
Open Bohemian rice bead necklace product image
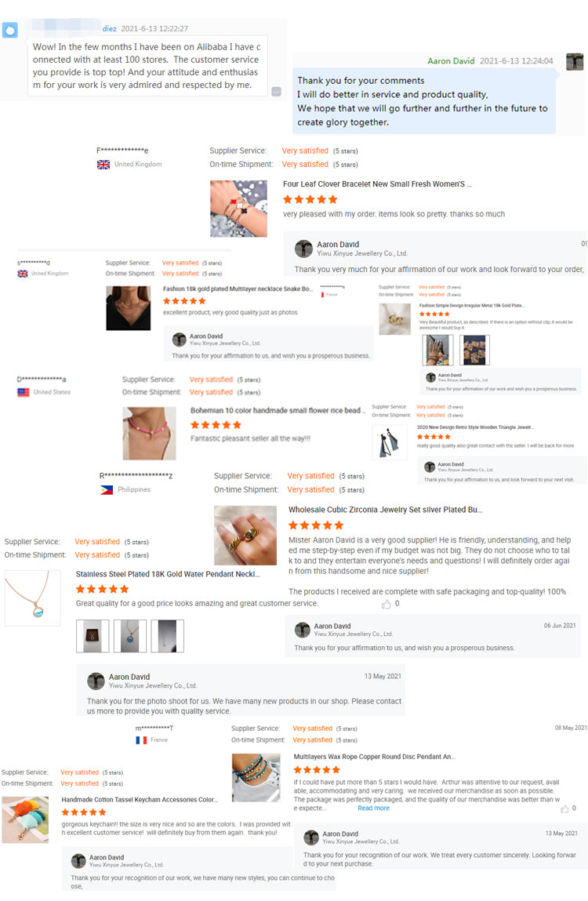(x=150, y=434)
